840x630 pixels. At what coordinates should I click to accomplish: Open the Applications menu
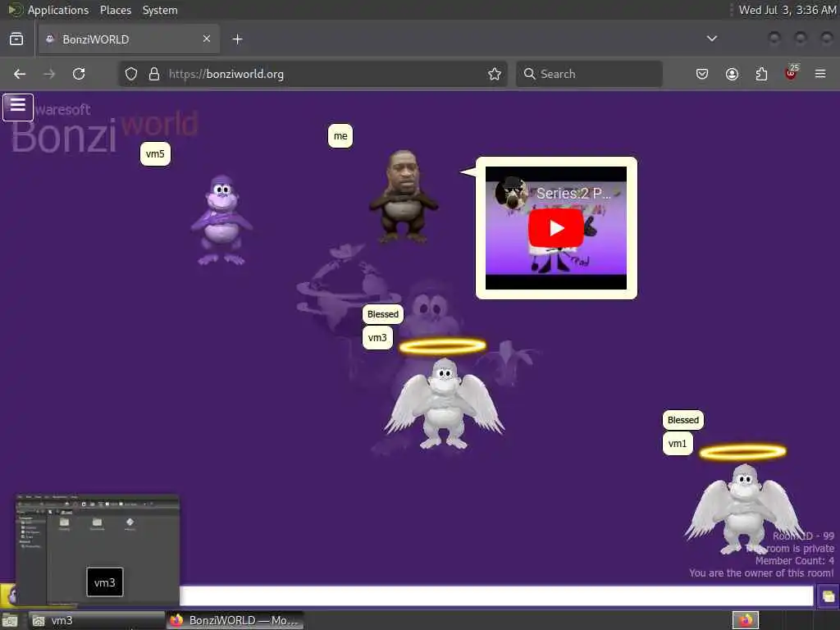(x=58, y=10)
